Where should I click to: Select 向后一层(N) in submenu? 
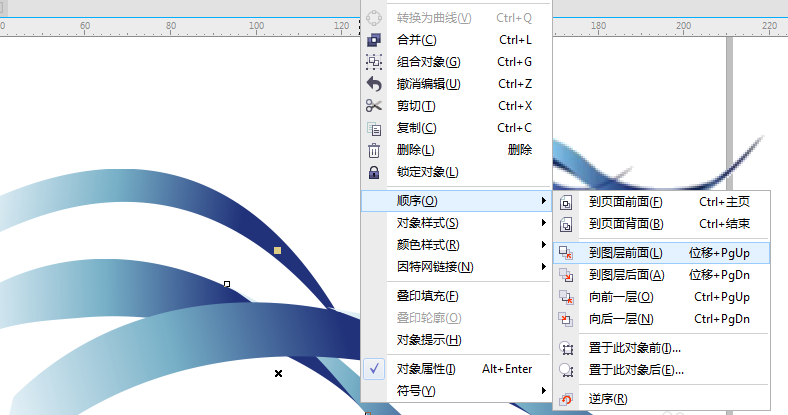[661, 319]
